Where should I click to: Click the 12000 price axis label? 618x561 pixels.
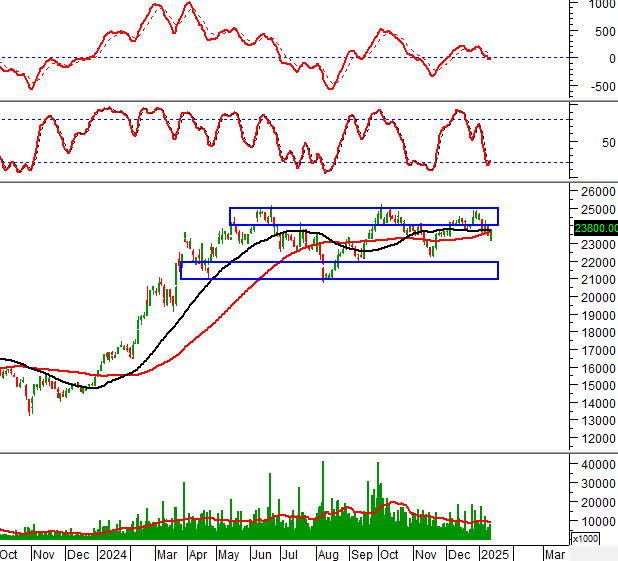[596, 439]
